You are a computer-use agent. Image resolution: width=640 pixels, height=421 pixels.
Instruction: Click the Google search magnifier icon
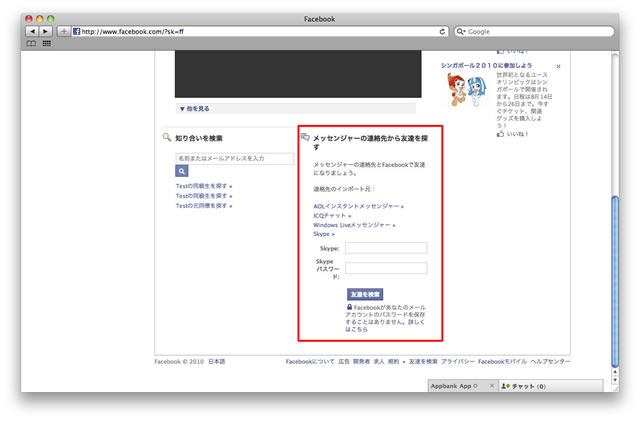pyautogui.click(x=461, y=31)
